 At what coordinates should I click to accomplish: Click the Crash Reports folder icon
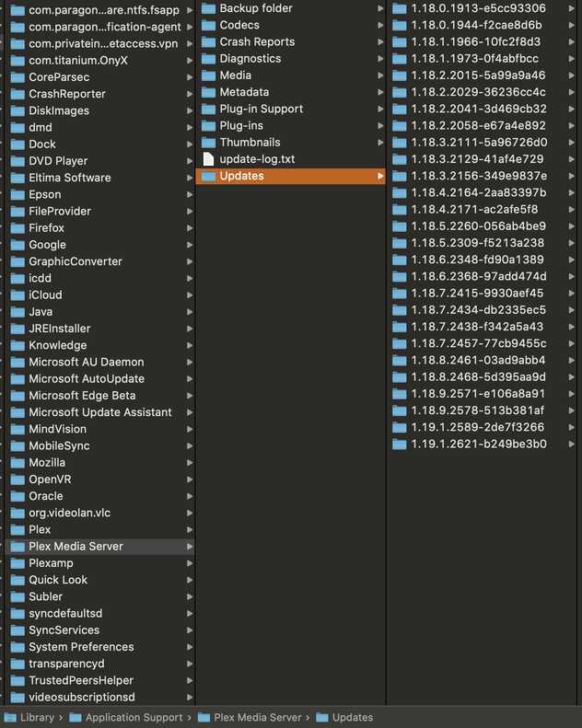click(208, 41)
